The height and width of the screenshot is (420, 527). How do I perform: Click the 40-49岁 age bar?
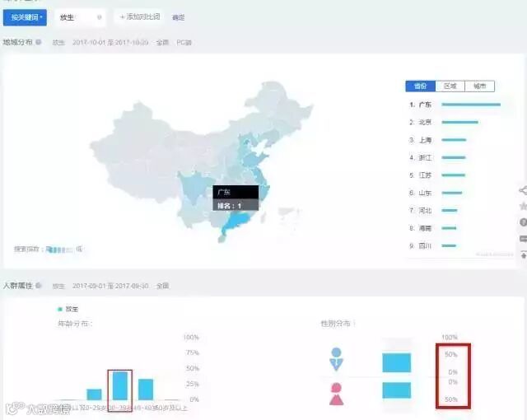(146, 390)
